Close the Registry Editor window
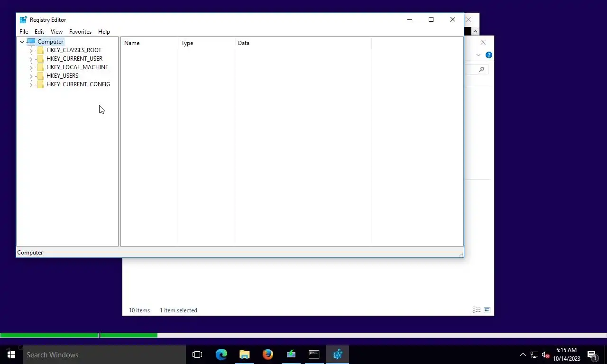Screen dimensions: 607x364 click(453, 20)
